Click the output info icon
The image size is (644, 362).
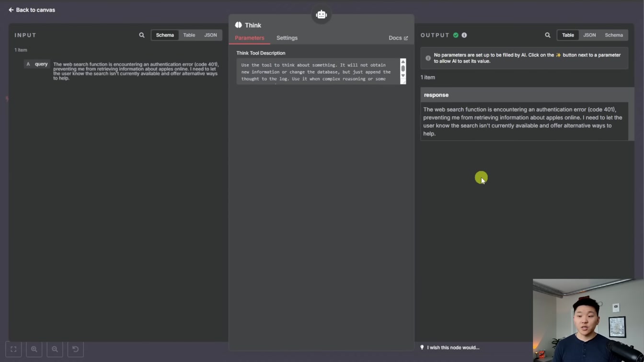coord(464,35)
